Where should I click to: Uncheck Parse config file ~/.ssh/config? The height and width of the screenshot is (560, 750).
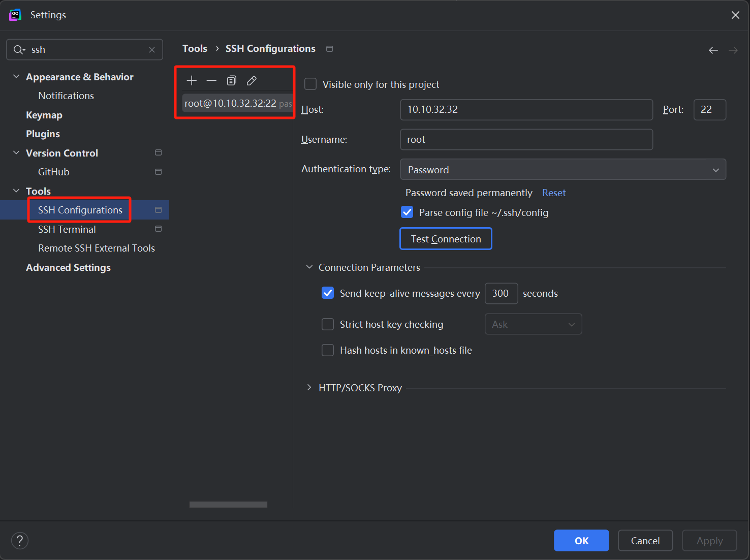click(x=407, y=212)
